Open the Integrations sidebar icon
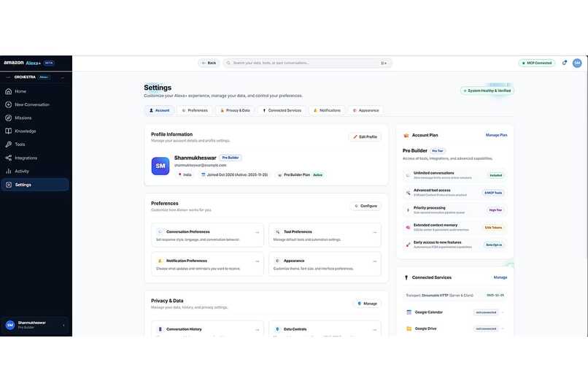Image resolution: width=588 pixels, height=392 pixels. point(9,158)
